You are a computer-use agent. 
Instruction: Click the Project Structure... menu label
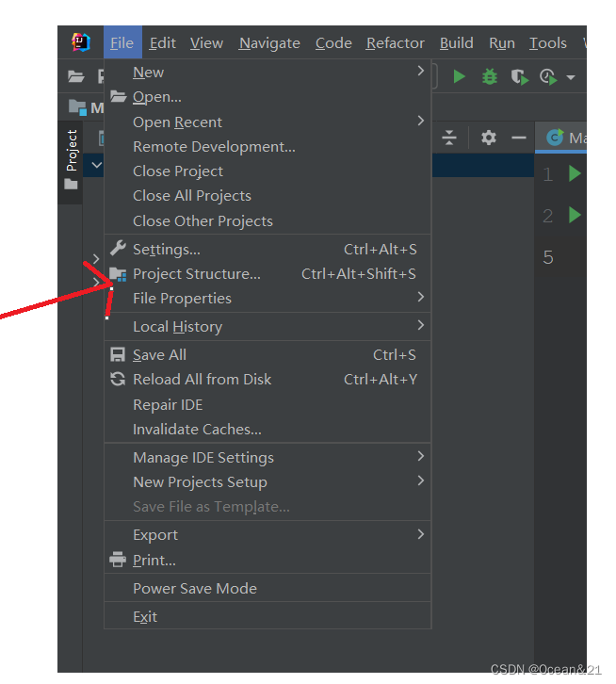pyautogui.click(x=197, y=274)
